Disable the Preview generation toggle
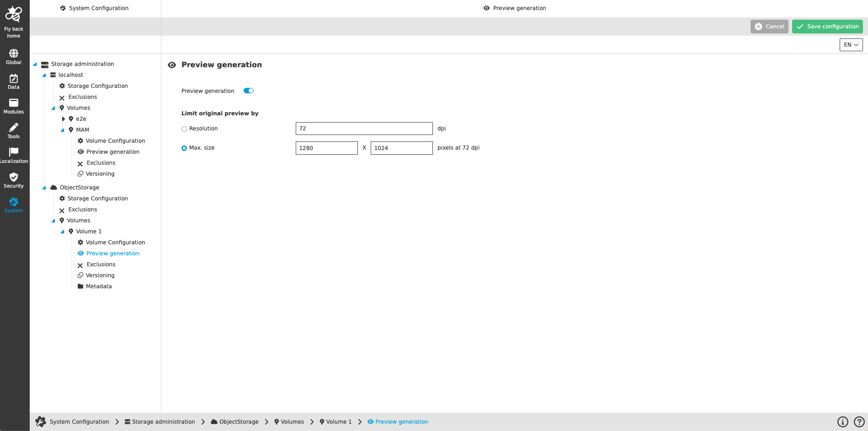Screen dimensions: 868x431 (248, 91)
